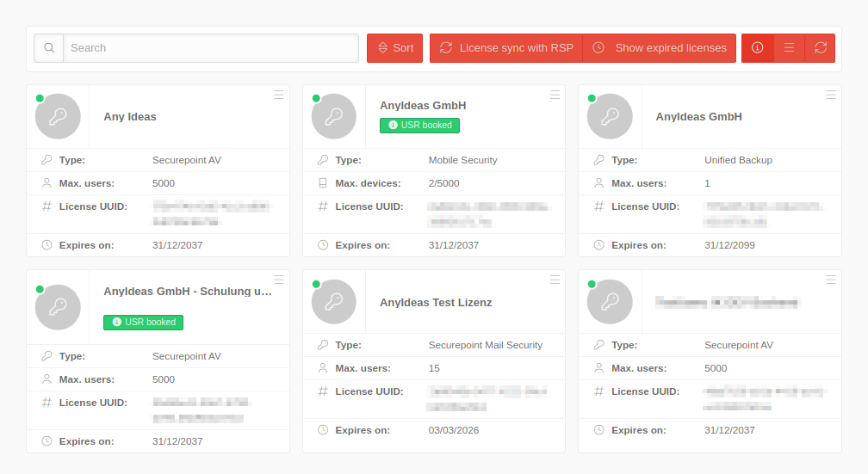Focus the Search input field
The image size is (868, 474).
(x=211, y=48)
